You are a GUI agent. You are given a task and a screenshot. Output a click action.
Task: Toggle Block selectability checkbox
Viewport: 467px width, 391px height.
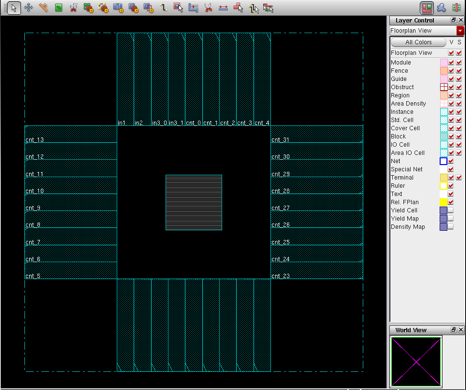click(459, 136)
